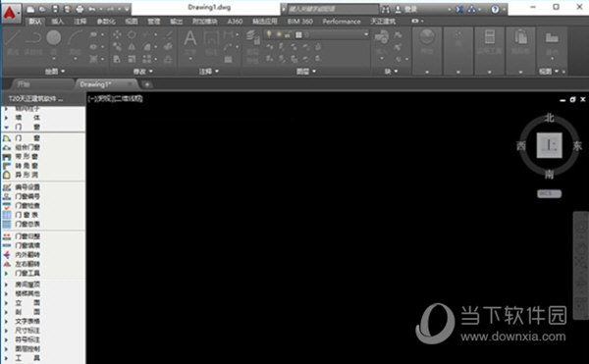Click the 二维线框 visual style viewport label
Image resolution: width=589 pixels, height=364 pixels.
(128, 99)
